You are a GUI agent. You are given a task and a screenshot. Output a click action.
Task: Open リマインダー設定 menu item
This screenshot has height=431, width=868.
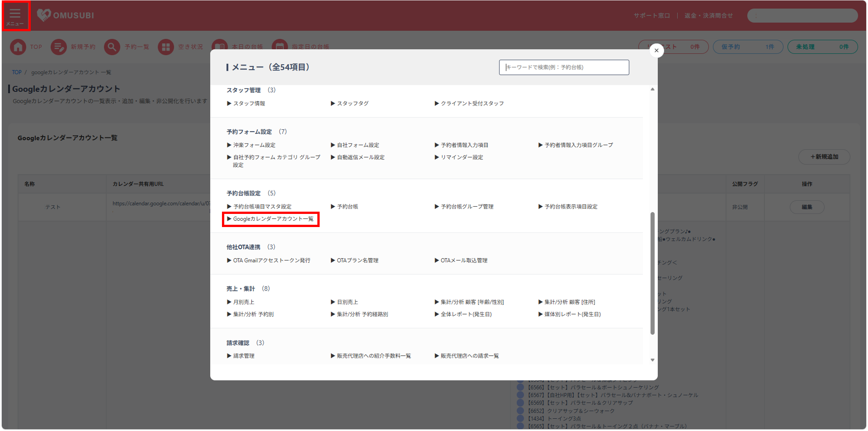pyautogui.click(x=459, y=157)
